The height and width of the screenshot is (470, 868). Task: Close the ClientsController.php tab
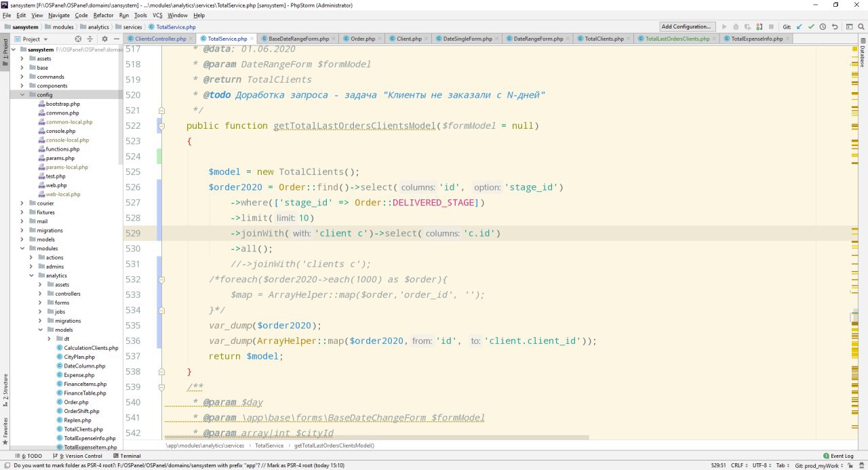coord(190,39)
